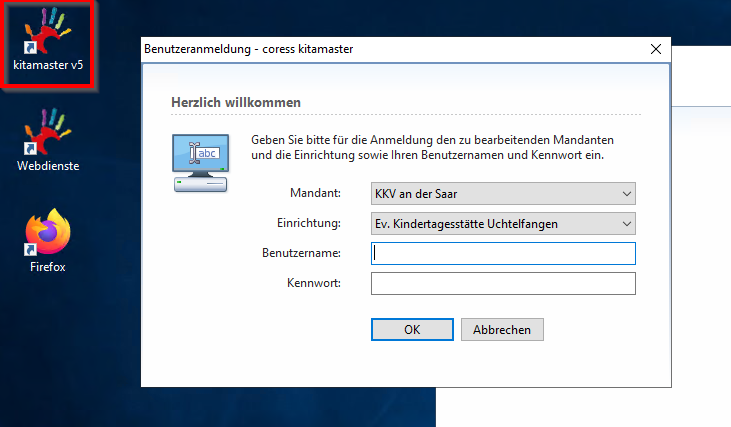Click the Mandant label
The image size is (731, 427).
click(315, 193)
